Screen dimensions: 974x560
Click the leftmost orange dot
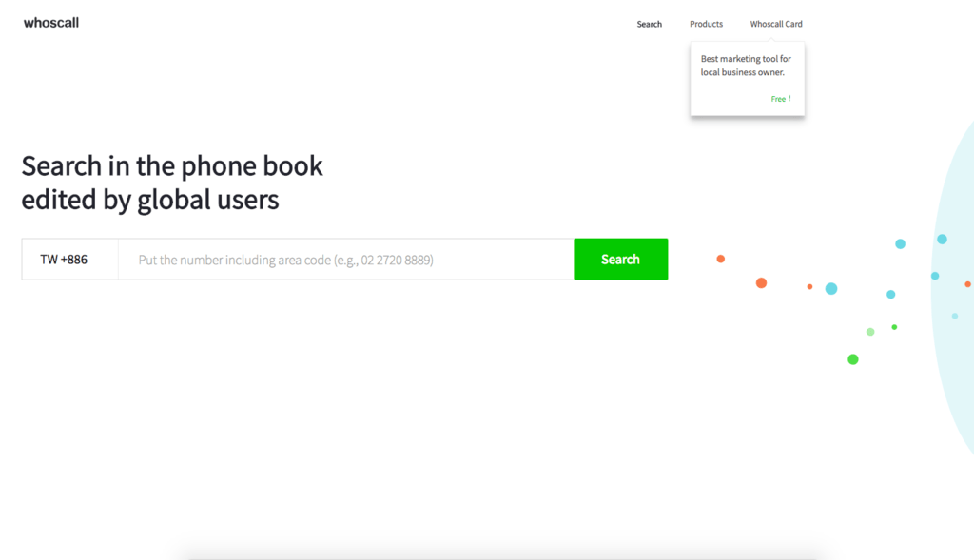pyautogui.click(x=720, y=259)
